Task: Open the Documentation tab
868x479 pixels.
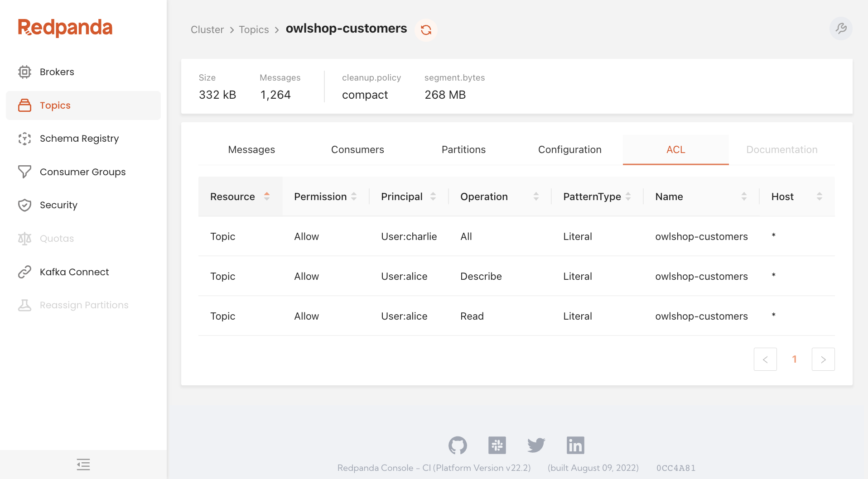Action: [x=781, y=150]
